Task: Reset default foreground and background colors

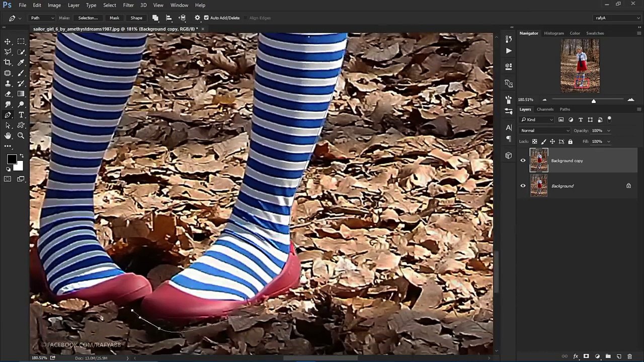Action: pyautogui.click(x=8, y=169)
